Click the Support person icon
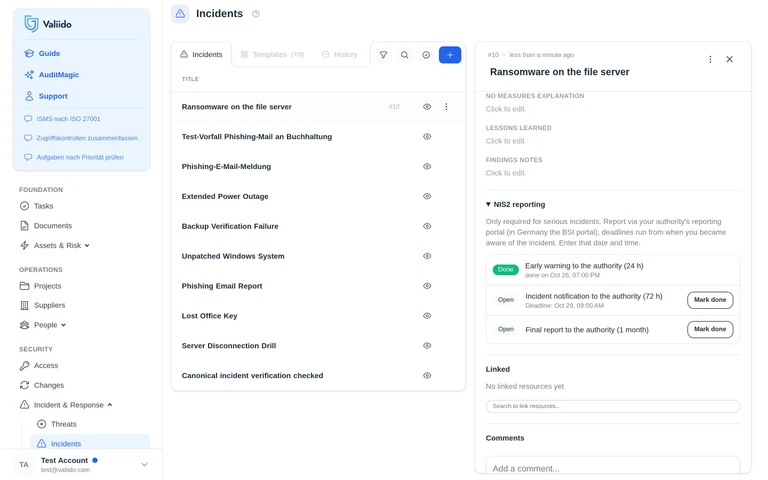The image size is (768, 480). [x=29, y=96]
